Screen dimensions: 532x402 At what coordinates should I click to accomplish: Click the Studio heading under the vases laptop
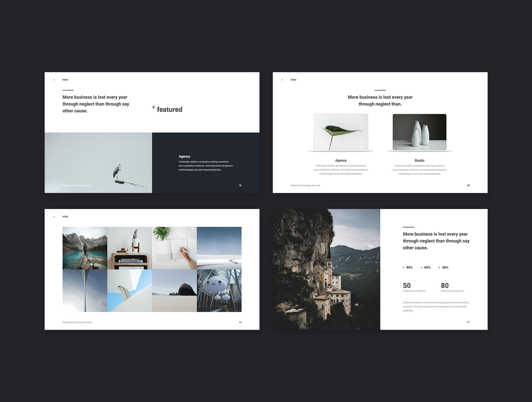[x=419, y=160]
